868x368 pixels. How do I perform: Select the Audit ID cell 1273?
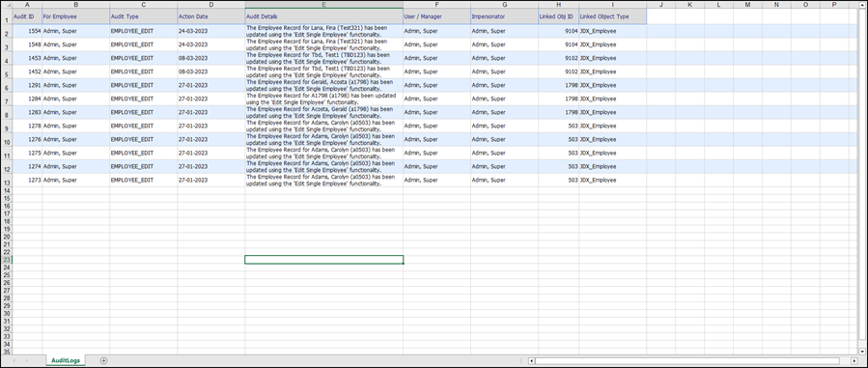pos(27,180)
